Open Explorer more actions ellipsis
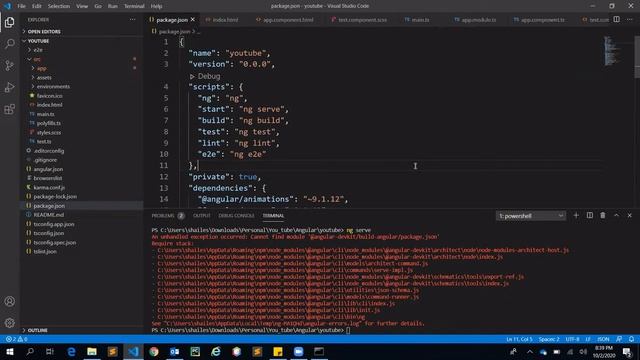Image resolution: width=640 pixels, height=360 pixels. point(133,20)
